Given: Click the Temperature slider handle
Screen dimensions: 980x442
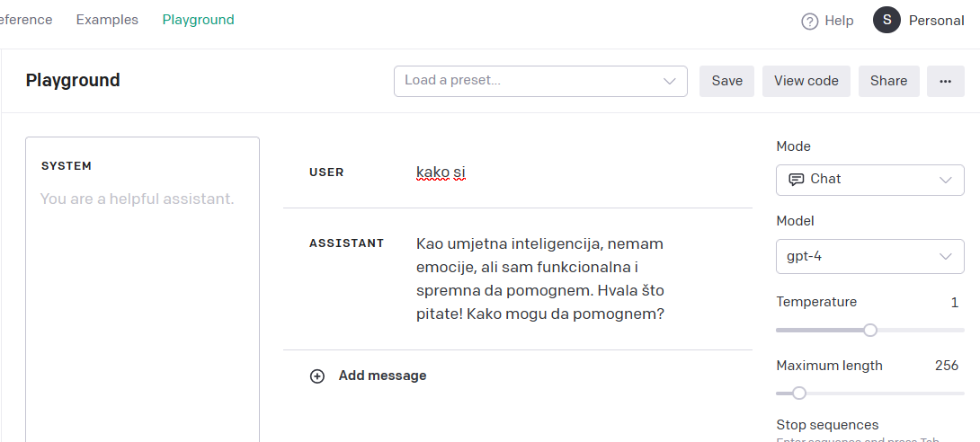Looking at the screenshot, I should coord(870,330).
